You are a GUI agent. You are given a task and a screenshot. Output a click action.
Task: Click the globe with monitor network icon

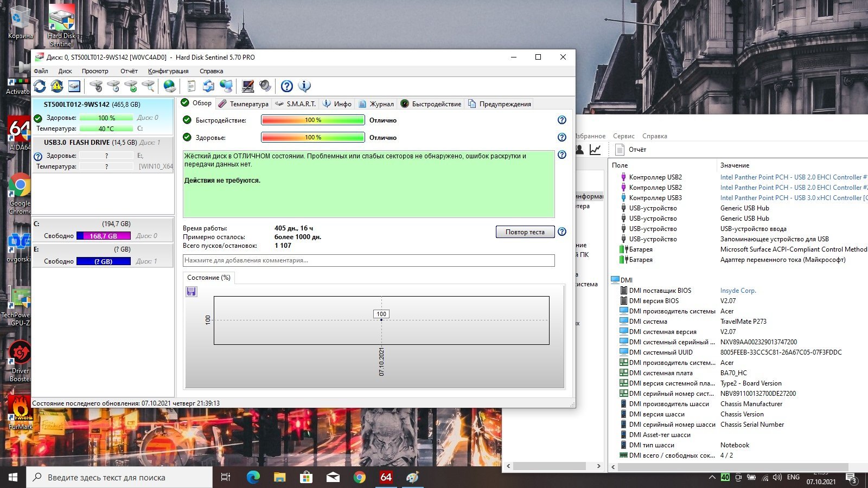[226, 86]
